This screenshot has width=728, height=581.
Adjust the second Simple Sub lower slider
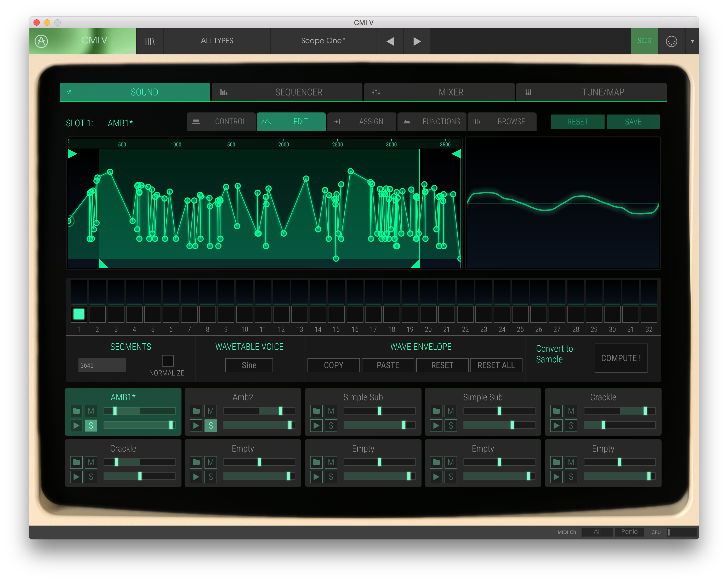(512, 425)
